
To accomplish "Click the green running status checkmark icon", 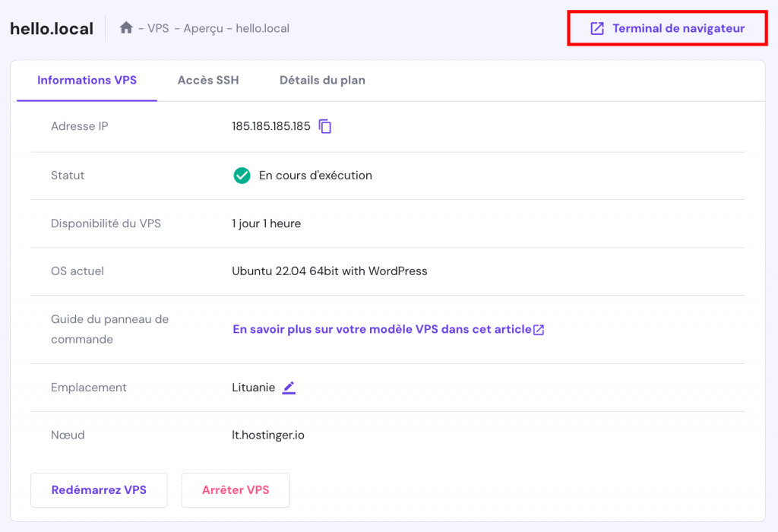I will [242, 176].
